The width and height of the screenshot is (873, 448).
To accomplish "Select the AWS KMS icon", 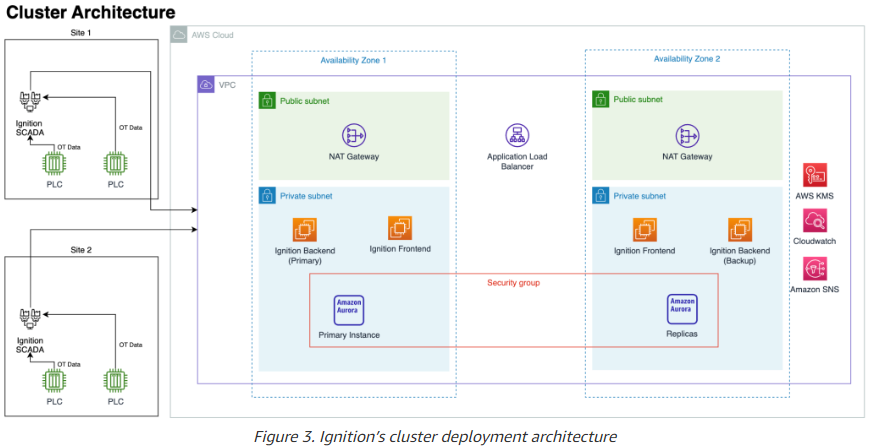I will pyautogui.click(x=815, y=175).
